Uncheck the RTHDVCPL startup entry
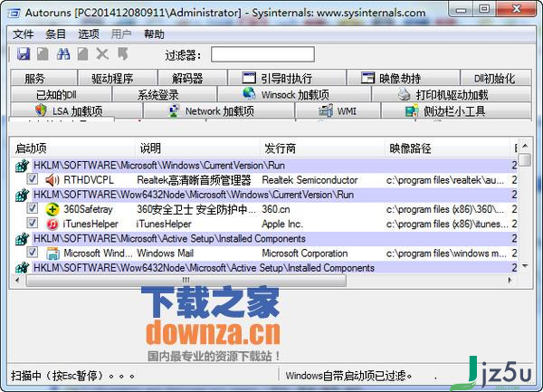This screenshot has width=543, height=392. 33,179
